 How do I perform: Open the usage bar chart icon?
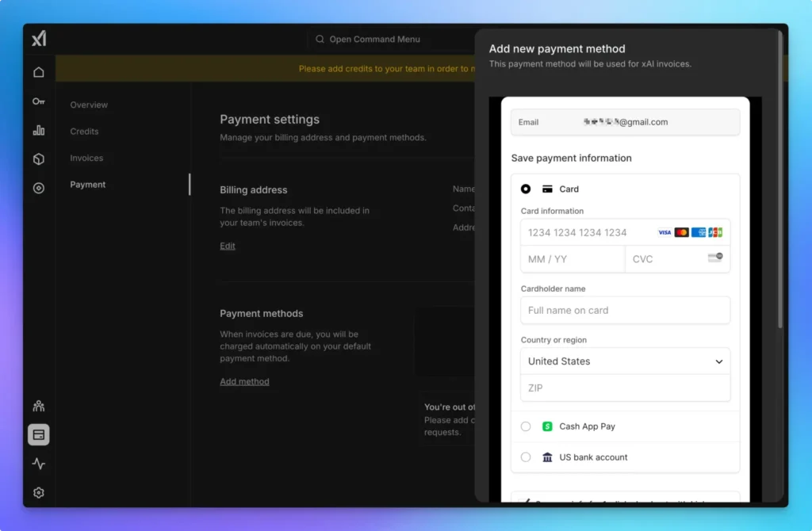click(x=39, y=130)
